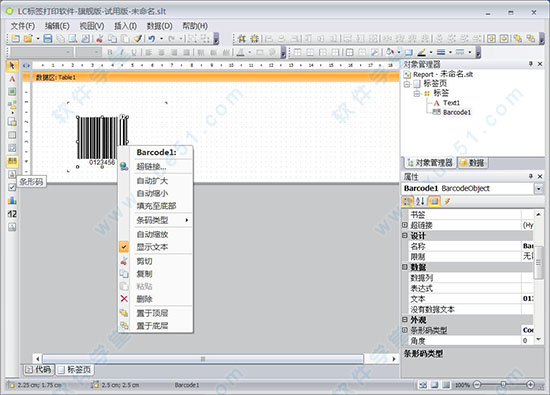Open the 插入(I) menu

(x=125, y=26)
